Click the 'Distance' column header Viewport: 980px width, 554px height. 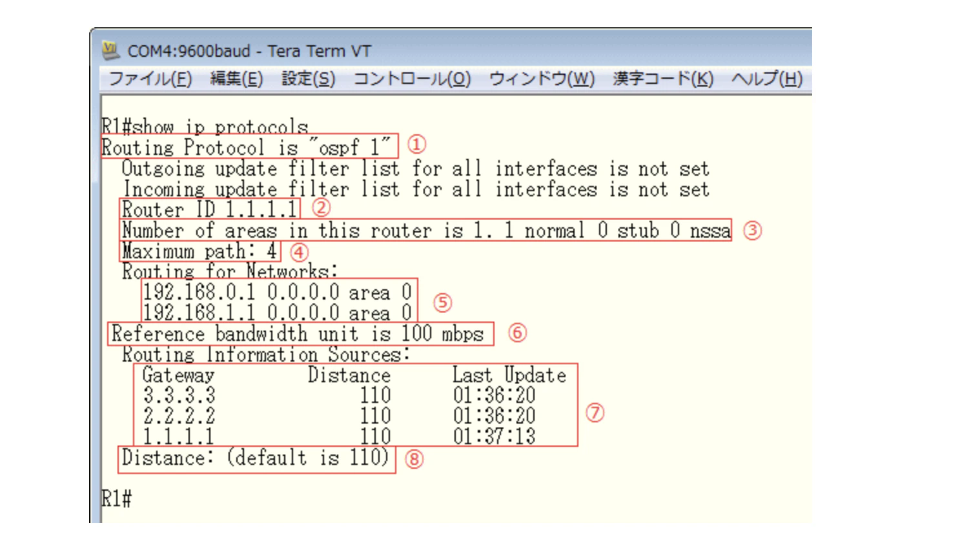(x=349, y=375)
